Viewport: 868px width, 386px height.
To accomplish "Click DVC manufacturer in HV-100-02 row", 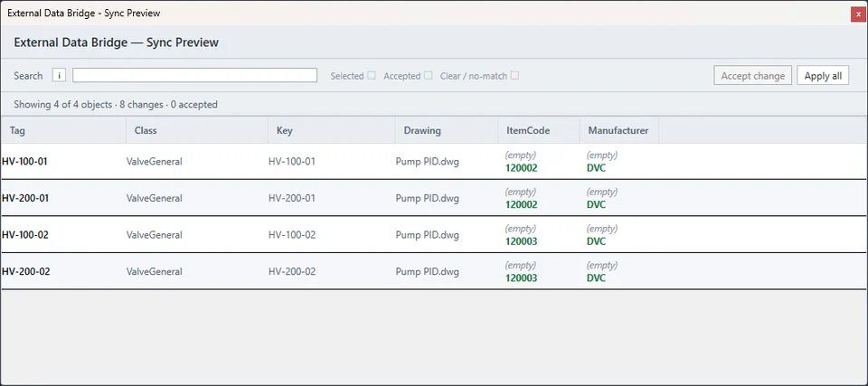I will tap(596, 241).
